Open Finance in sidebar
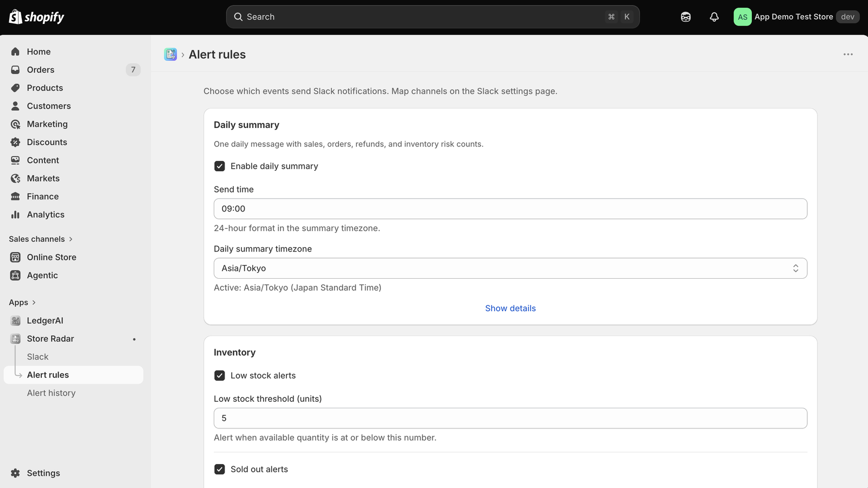This screenshot has width=868, height=488. 43,196
